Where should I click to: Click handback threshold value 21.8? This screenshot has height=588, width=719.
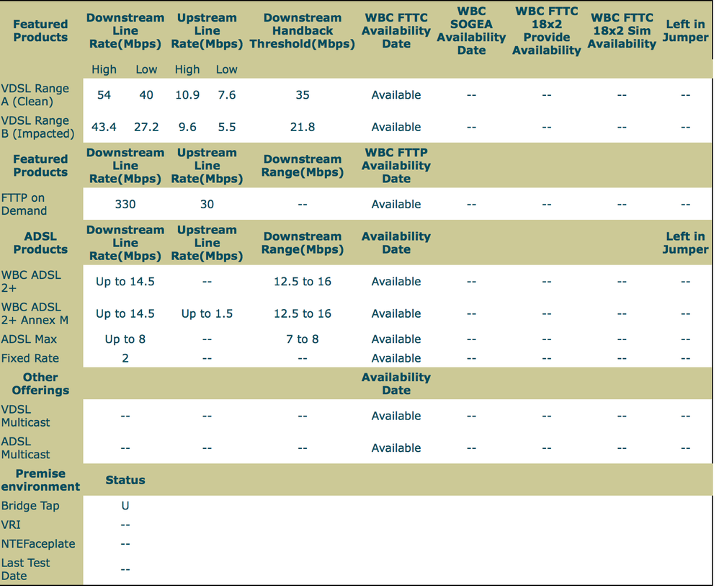303,127
